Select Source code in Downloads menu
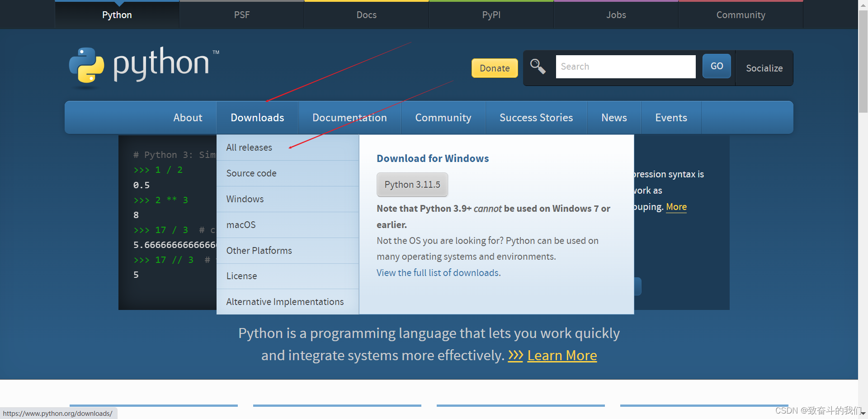The width and height of the screenshot is (868, 419). pyautogui.click(x=288, y=173)
